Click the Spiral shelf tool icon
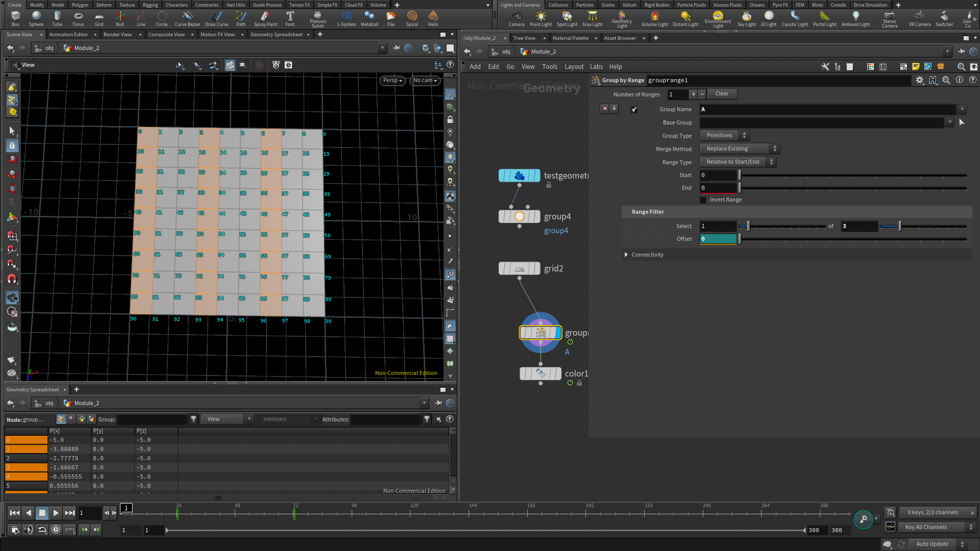Screen dimensions: 980x551 click(x=412, y=18)
